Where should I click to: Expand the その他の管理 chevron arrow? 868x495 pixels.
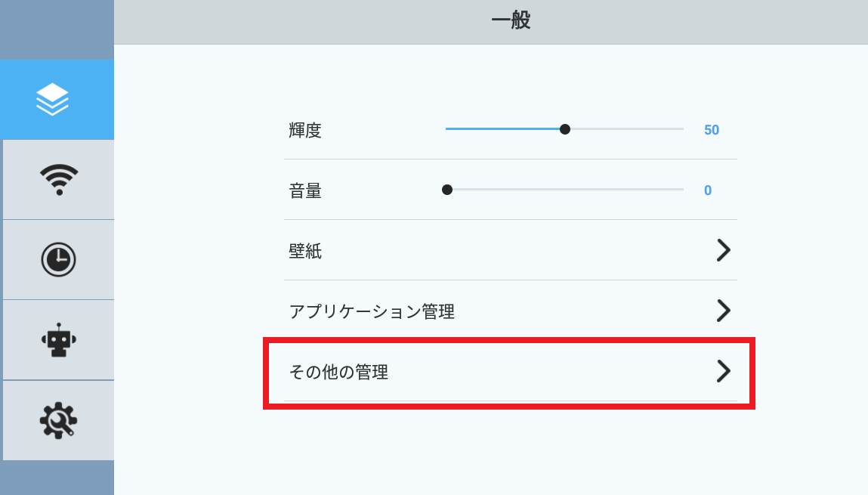[724, 371]
